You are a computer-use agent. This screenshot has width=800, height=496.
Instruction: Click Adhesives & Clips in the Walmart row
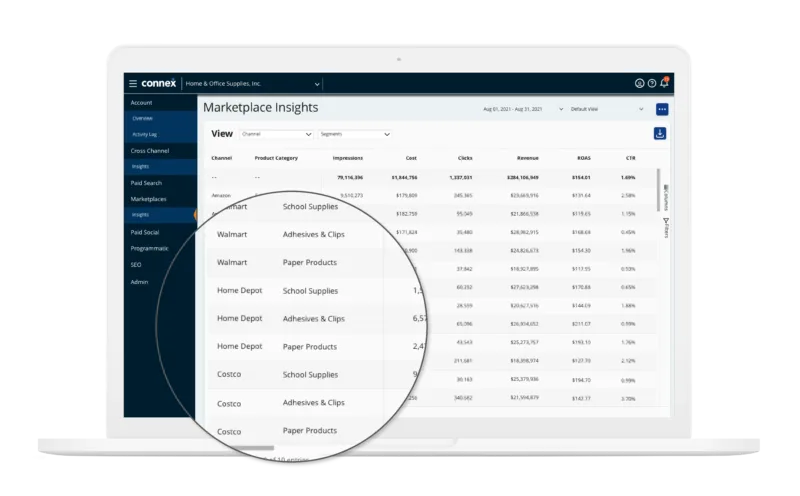click(x=314, y=235)
